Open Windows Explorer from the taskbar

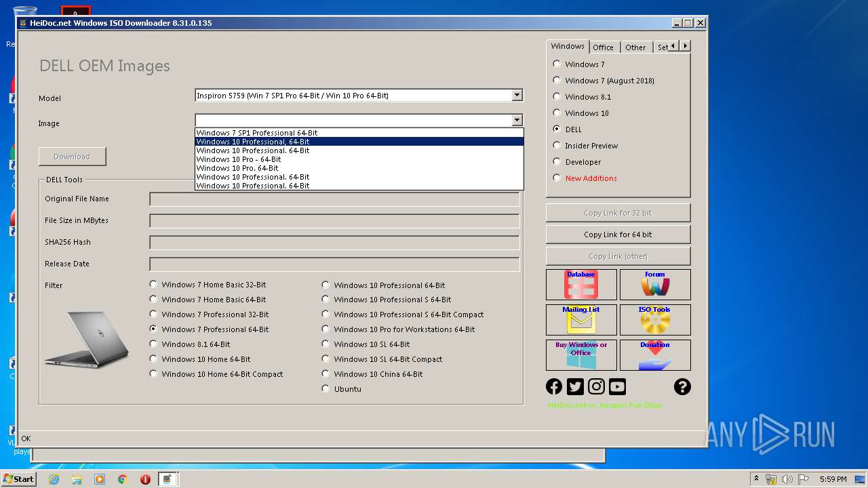coord(77,479)
